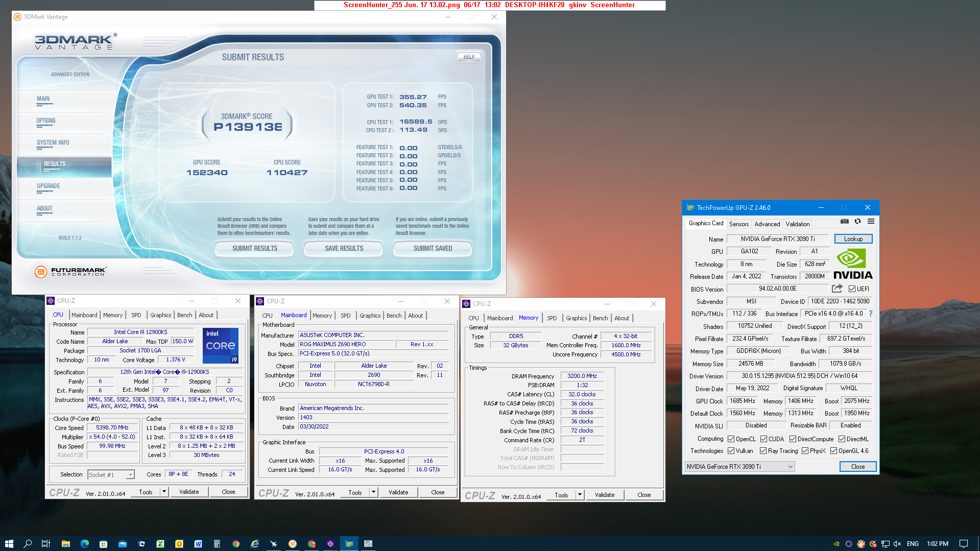This screenshot has height=551, width=980.
Task: Expand Tools dropdown arrow in CPU-Z Mainboard window
Action: (373, 492)
